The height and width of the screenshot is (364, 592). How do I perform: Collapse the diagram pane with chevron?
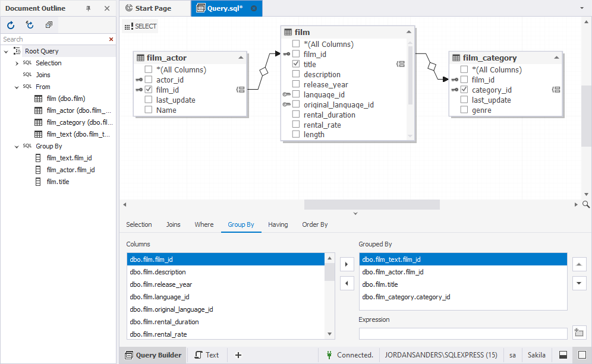pyautogui.click(x=355, y=214)
